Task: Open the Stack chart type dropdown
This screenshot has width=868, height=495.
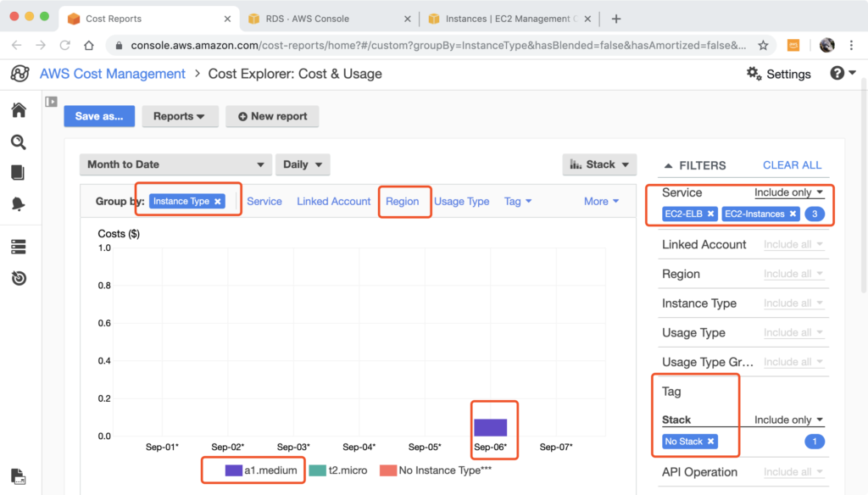Action: pos(599,164)
